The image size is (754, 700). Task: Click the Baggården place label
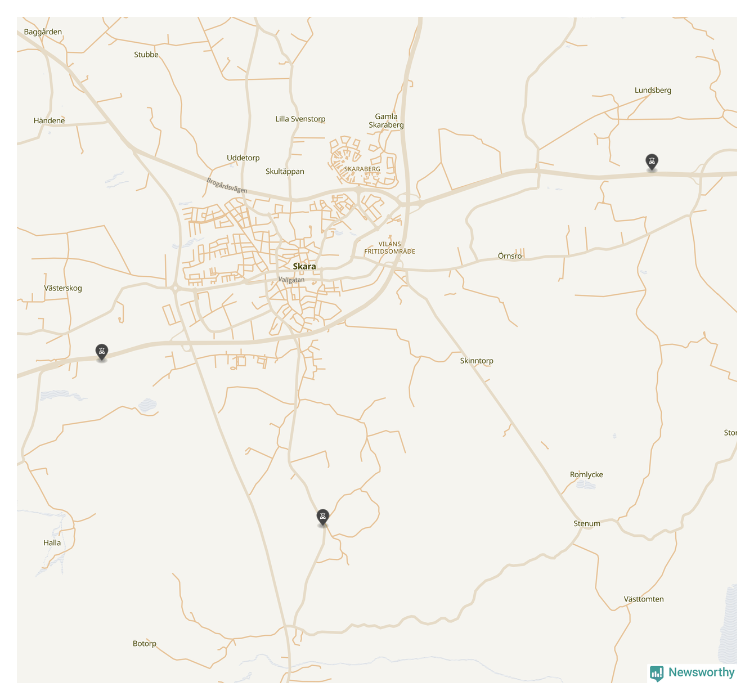coord(43,32)
